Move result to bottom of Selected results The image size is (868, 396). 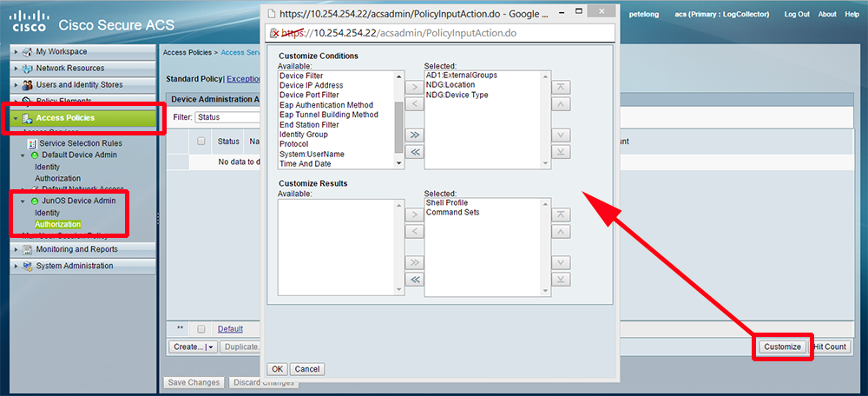pyautogui.click(x=561, y=279)
